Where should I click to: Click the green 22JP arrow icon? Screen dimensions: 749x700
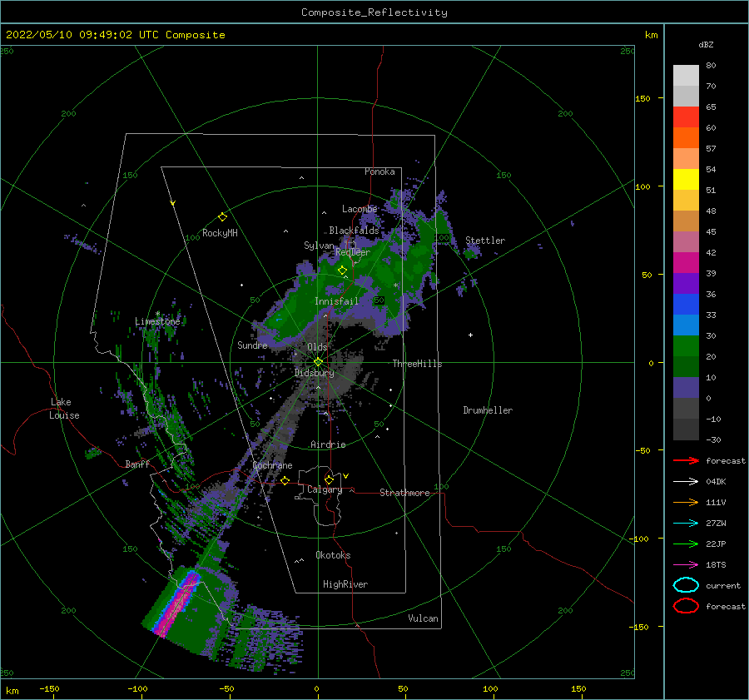(686, 544)
